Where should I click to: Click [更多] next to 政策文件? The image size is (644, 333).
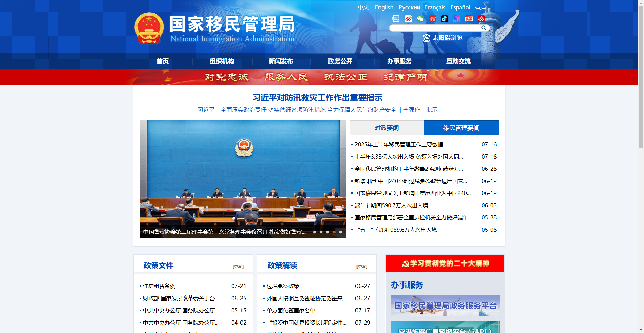click(x=238, y=266)
